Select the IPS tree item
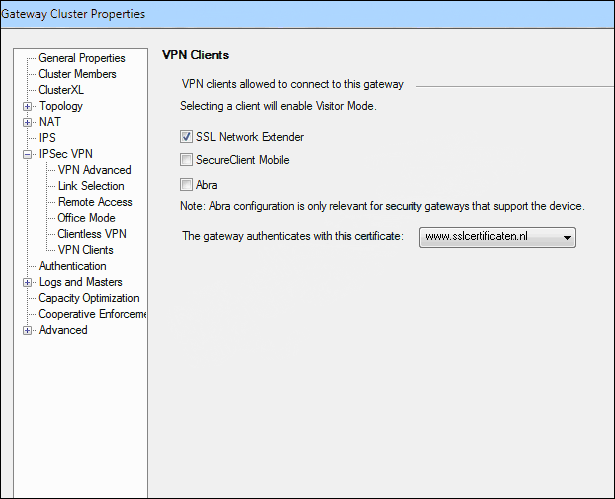The height and width of the screenshot is (499, 615). click(47, 138)
